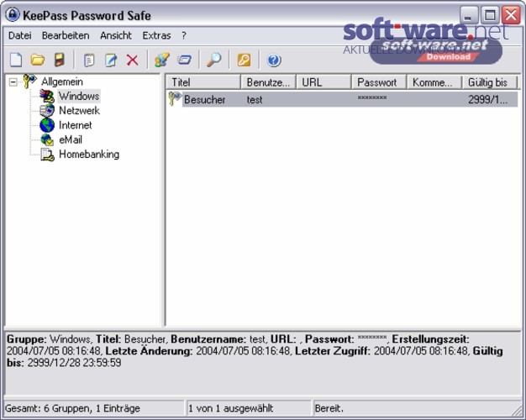
Task: Click the Allgemein group key icon
Action: (x=29, y=81)
